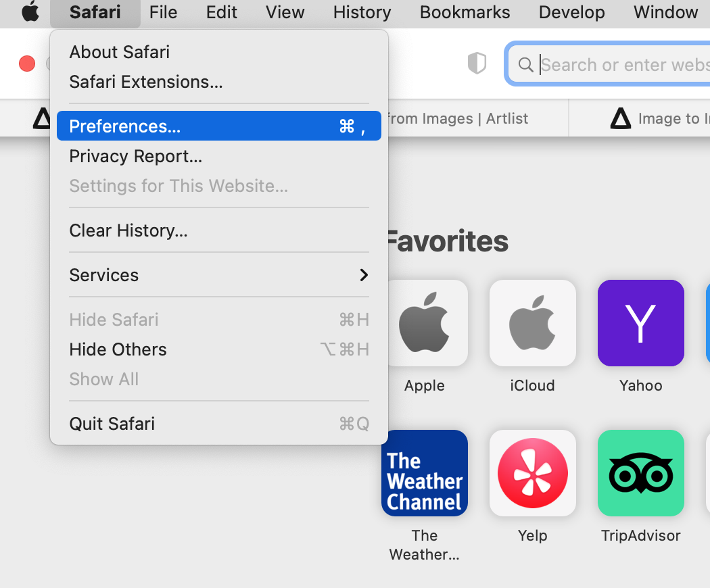The width and height of the screenshot is (710, 588).
Task: Choose Hide Others from the menu
Action: pos(117,349)
